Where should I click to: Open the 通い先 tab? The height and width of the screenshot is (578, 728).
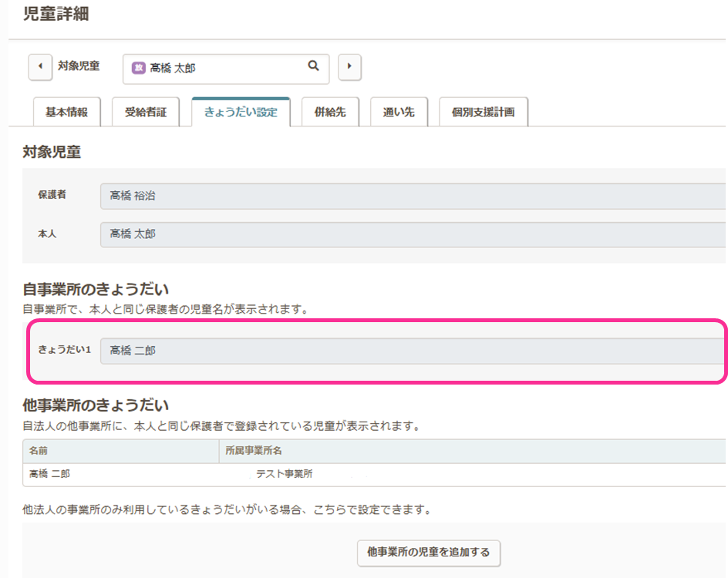(x=399, y=113)
